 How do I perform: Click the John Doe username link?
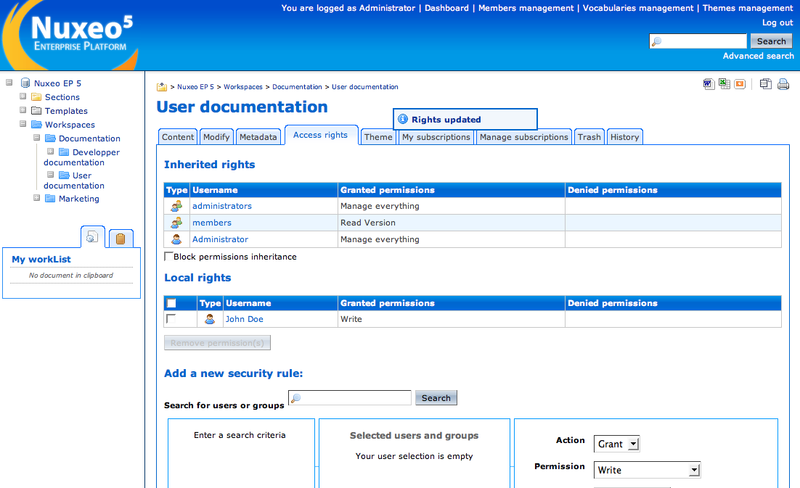pos(244,319)
